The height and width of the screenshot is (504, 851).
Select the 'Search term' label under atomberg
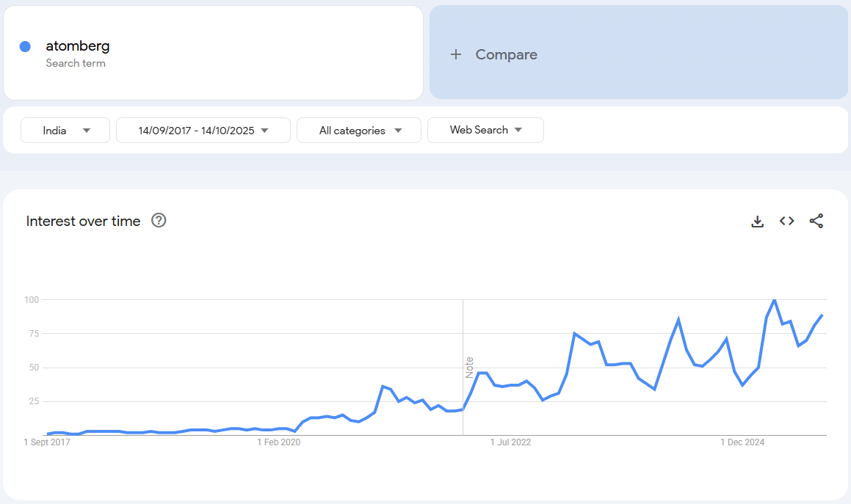pos(76,64)
